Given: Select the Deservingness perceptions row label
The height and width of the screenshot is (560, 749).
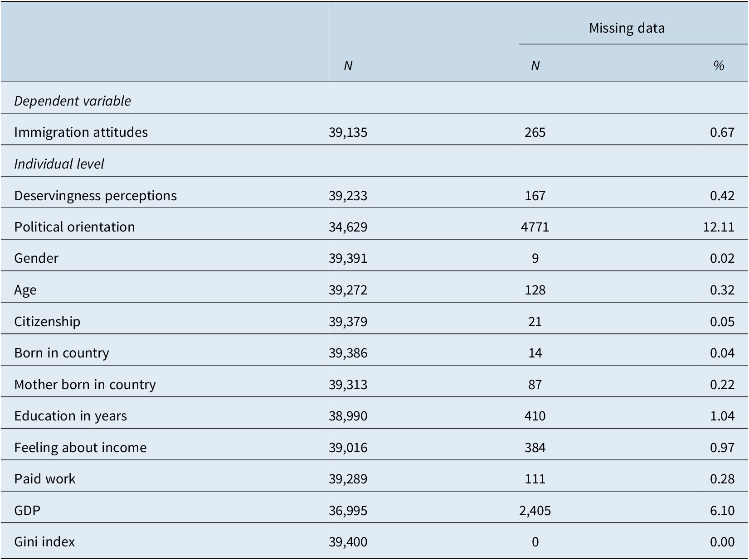Looking at the screenshot, I should coord(95,195).
